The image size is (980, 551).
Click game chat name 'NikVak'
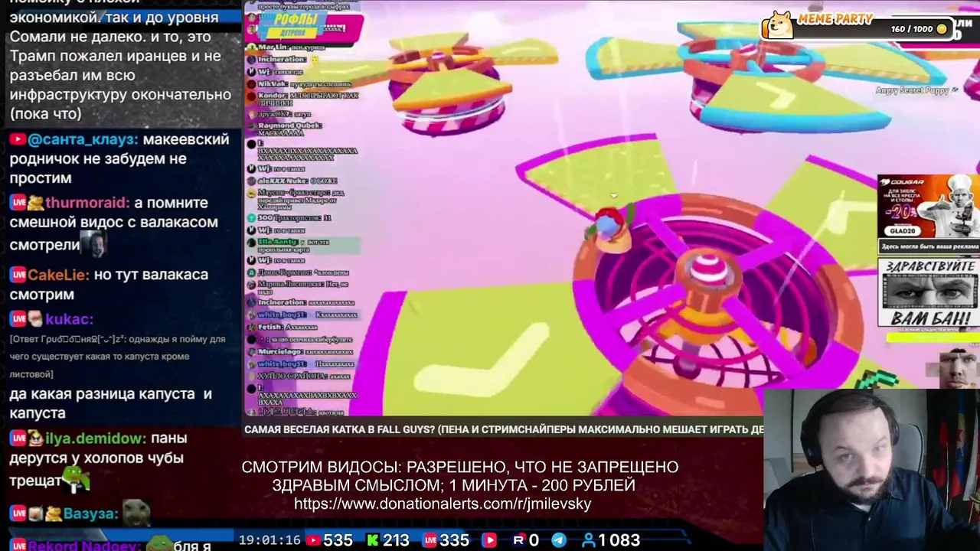(x=273, y=84)
